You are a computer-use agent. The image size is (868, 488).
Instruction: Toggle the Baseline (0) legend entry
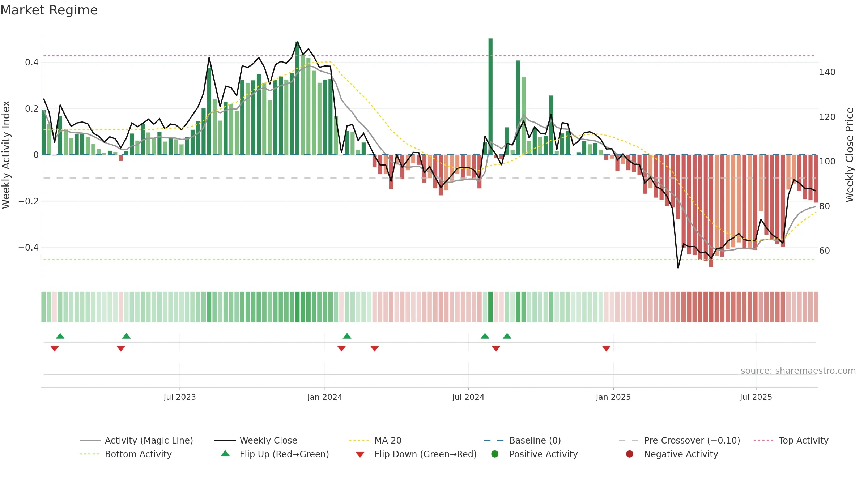tap(522, 440)
